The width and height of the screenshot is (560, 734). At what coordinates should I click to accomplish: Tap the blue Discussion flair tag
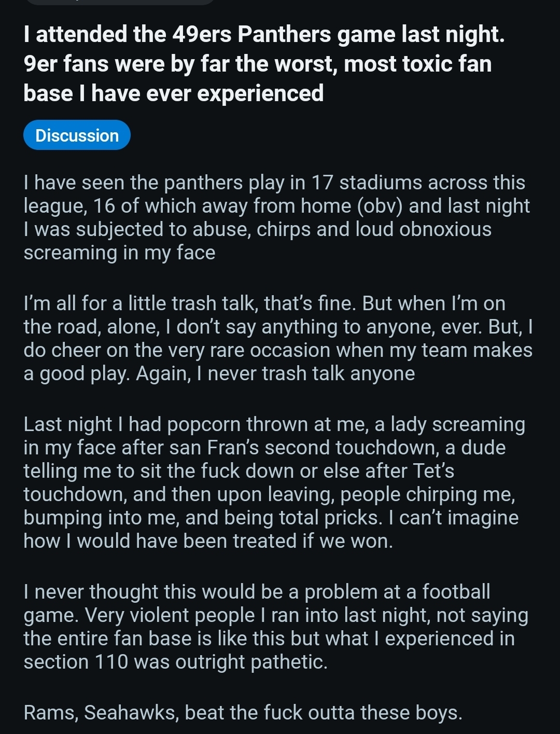(77, 135)
